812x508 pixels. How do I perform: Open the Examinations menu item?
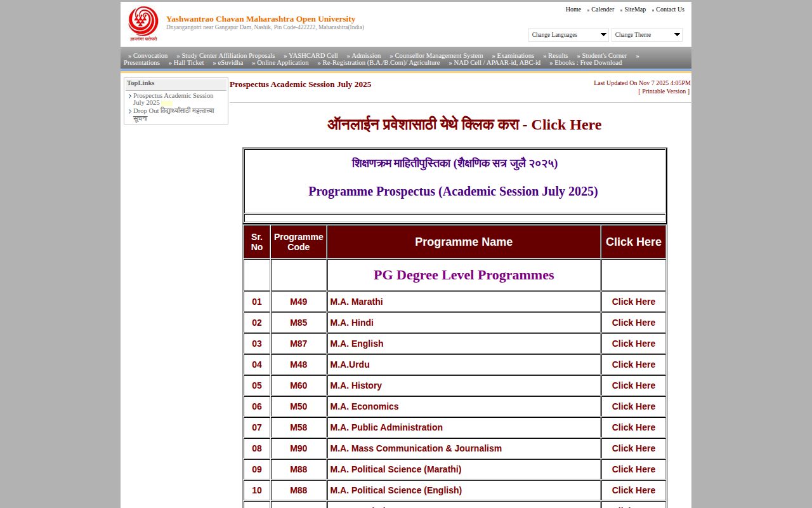point(516,56)
